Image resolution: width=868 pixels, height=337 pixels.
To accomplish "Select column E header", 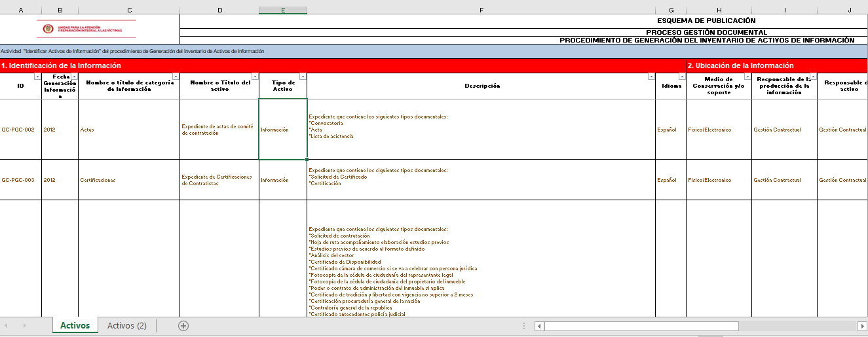I will pyautogui.click(x=283, y=10).
